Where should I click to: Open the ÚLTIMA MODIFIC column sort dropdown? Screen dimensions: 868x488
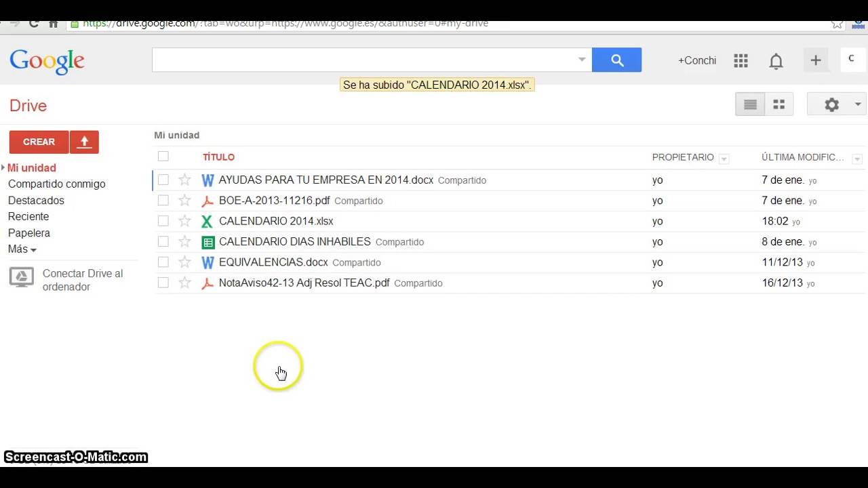point(857,159)
